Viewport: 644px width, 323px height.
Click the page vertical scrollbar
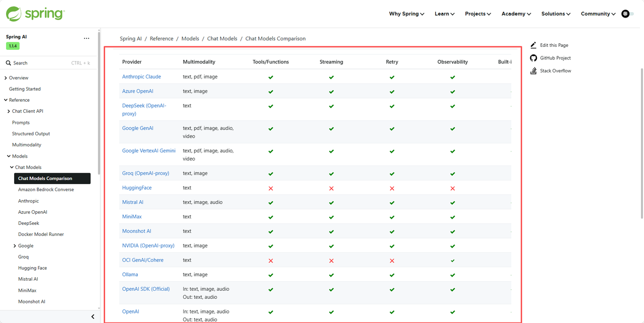tap(641, 143)
